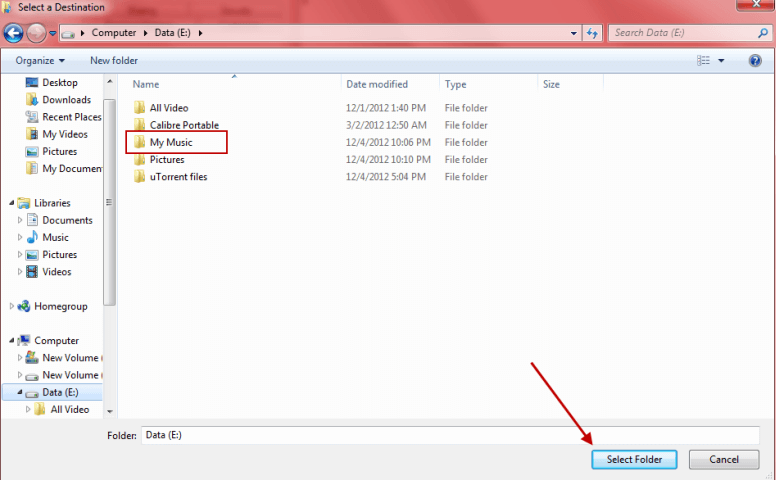Collapse the Libraries tree node
This screenshot has height=480, width=776.
click(11, 202)
